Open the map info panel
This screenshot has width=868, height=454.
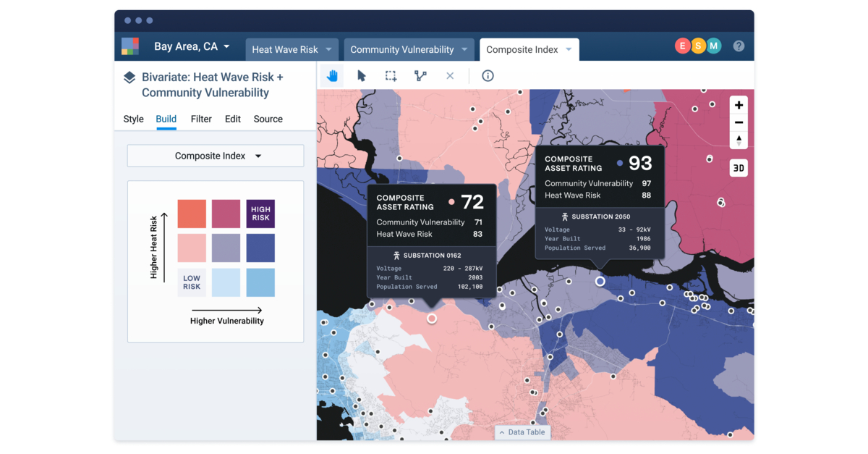tap(488, 75)
